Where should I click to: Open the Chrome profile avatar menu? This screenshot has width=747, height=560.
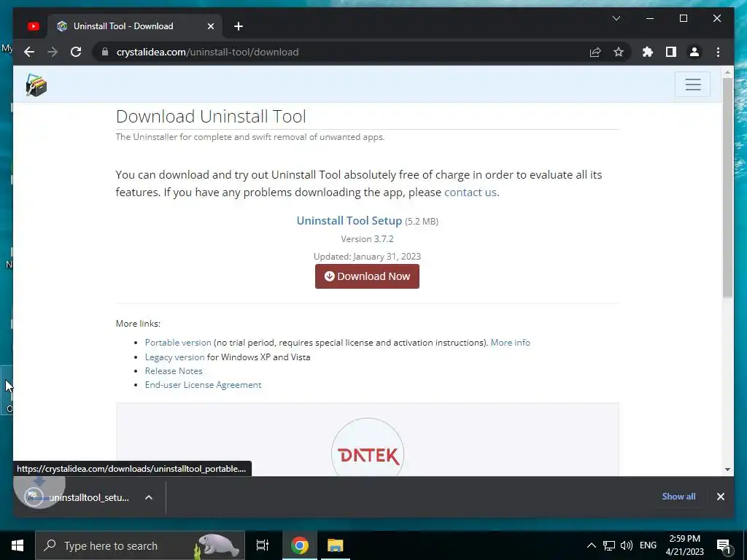click(694, 52)
